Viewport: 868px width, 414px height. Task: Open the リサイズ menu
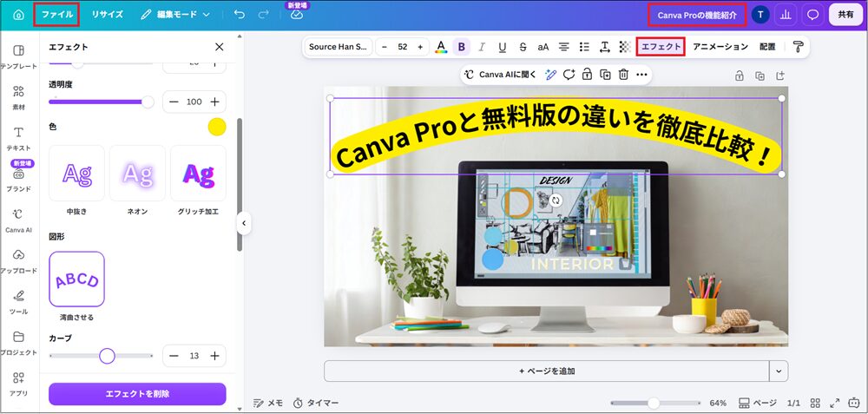[x=108, y=15]
